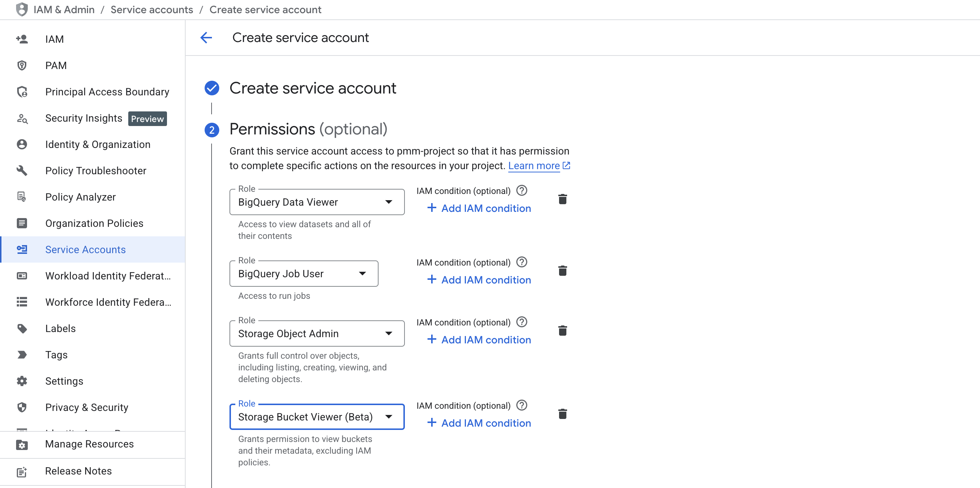Open the BigQuery Data Viewer role dropdown
The image size is (980, 488).
pyautogui.click(x=389, y=202)
